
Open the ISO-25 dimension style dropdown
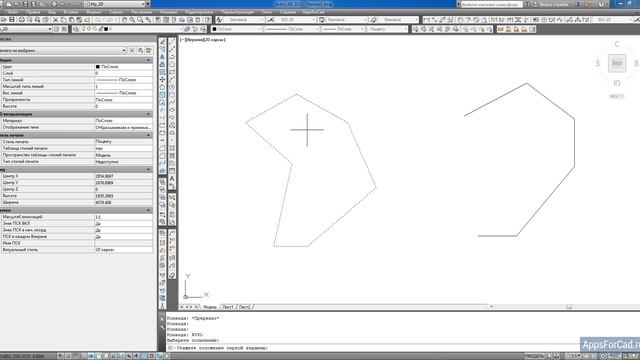pyautogui.click(x=295, y=20)
